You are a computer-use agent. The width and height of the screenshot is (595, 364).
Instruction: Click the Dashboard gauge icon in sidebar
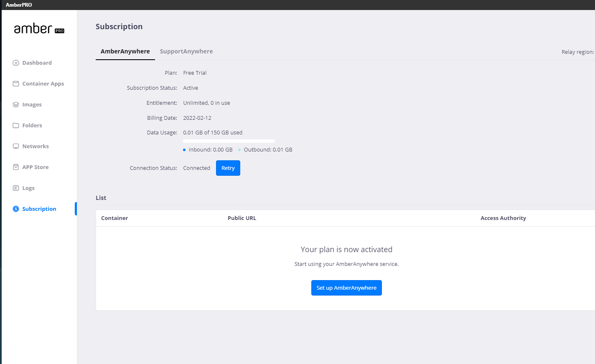pos(16,63)
